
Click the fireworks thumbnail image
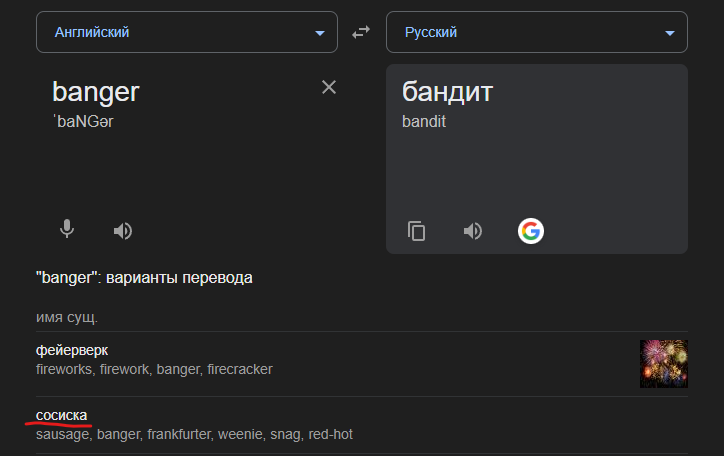664,362
